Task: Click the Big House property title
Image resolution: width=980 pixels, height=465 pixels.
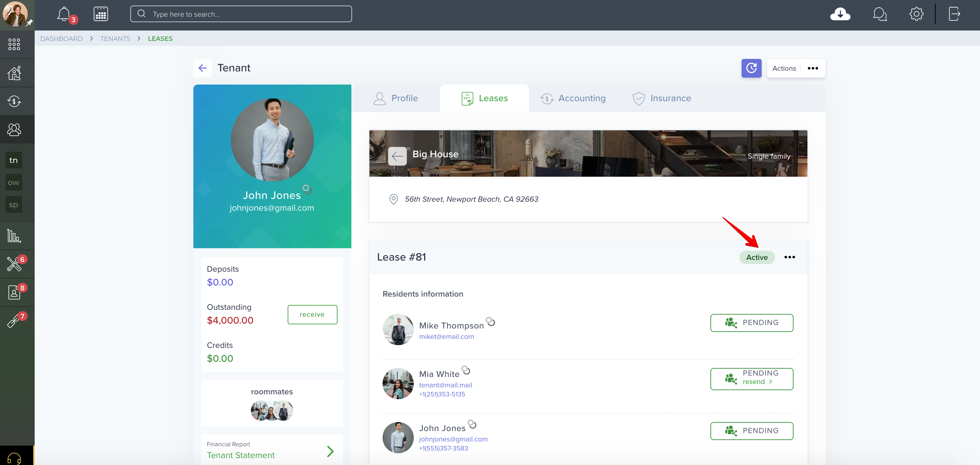Action: 435,154
